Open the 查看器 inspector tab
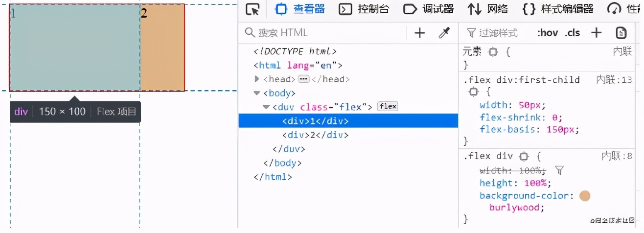This screenshot has width=644, height=233. [299, 9]
